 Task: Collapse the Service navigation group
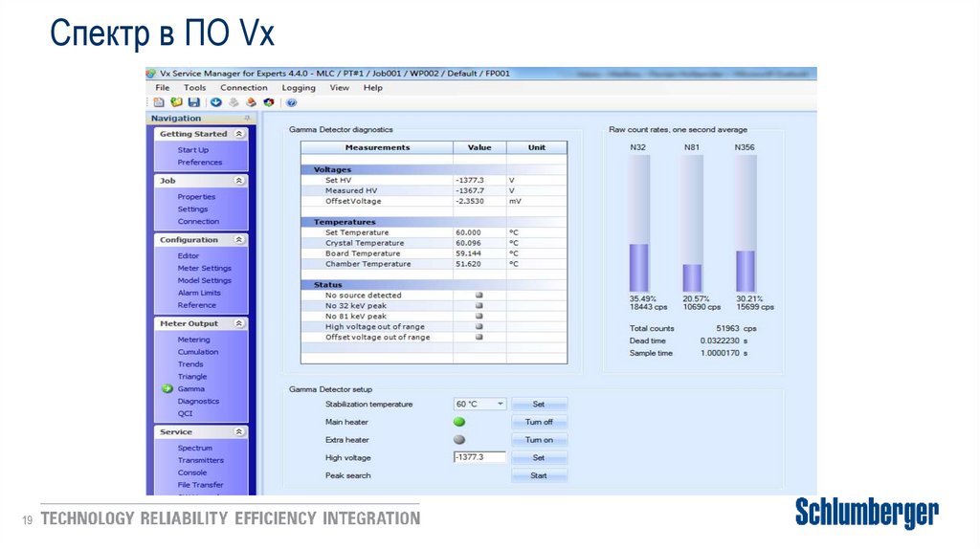coord(239,432)
